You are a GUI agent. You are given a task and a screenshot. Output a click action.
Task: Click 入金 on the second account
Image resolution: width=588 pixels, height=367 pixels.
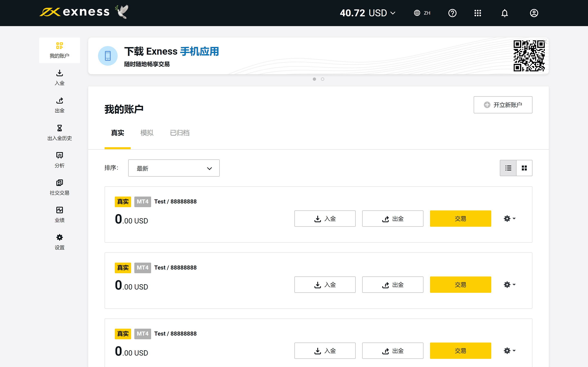(x=325, y=285)
